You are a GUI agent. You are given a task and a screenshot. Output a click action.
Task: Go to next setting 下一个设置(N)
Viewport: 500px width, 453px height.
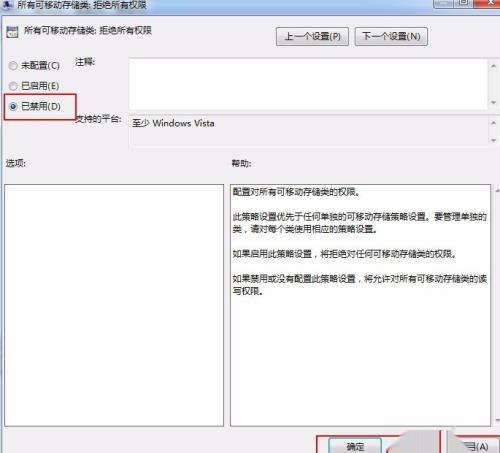(391, 36)
